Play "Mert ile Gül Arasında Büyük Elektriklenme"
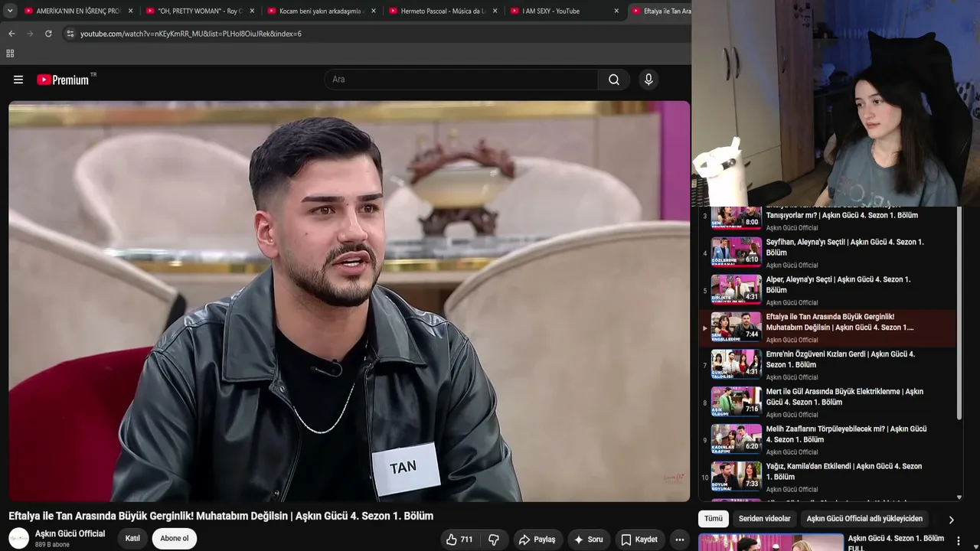The height and width of the screenshot is (551, 980). point(844,397)
